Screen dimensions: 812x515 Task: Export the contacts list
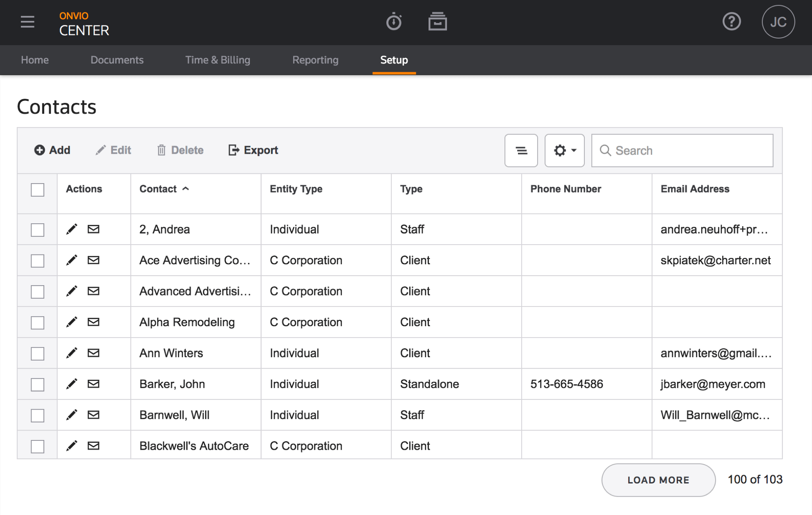[x=253, y=150]
